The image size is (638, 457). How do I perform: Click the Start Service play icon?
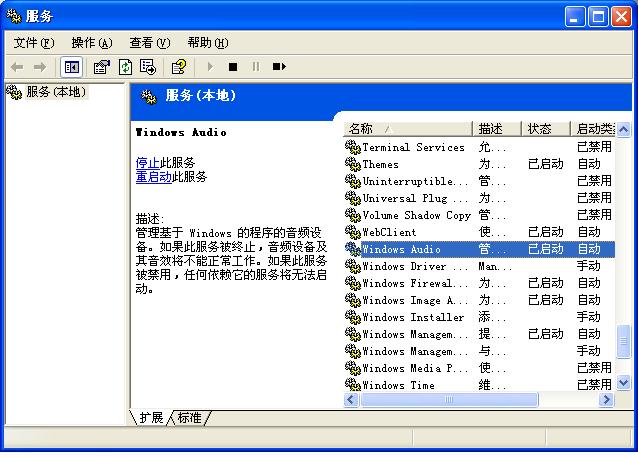tap(210, 66)
